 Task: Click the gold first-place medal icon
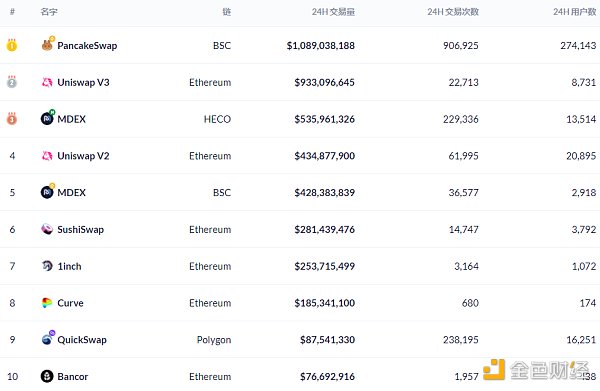click(x=12, y=45)
